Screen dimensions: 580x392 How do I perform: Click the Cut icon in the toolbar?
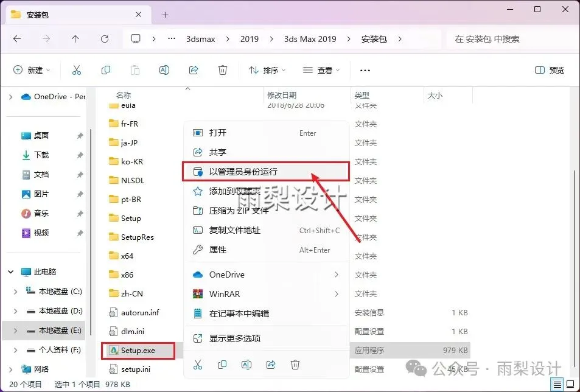(x=77, y=70)
